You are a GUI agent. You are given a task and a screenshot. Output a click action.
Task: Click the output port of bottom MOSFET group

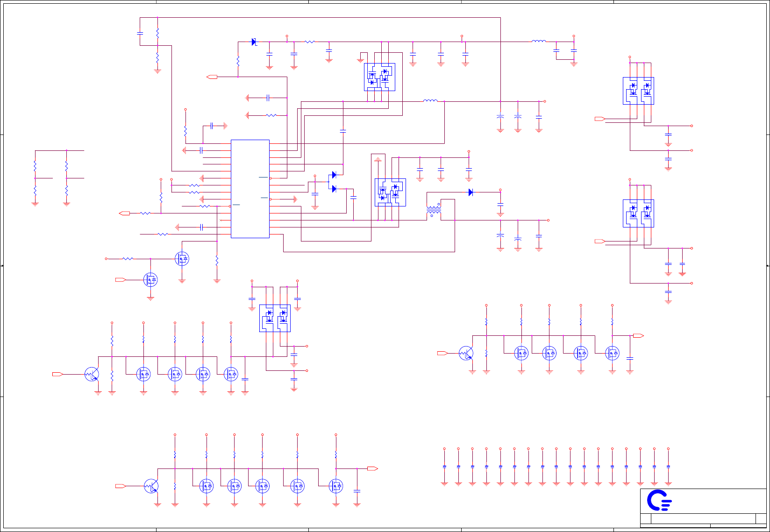[372, 468]
